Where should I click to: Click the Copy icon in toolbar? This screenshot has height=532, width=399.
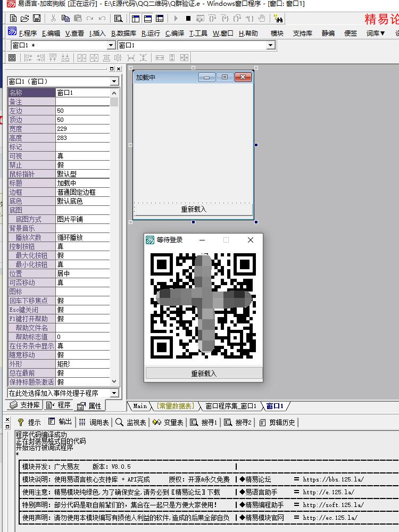[x=65, y=18]
